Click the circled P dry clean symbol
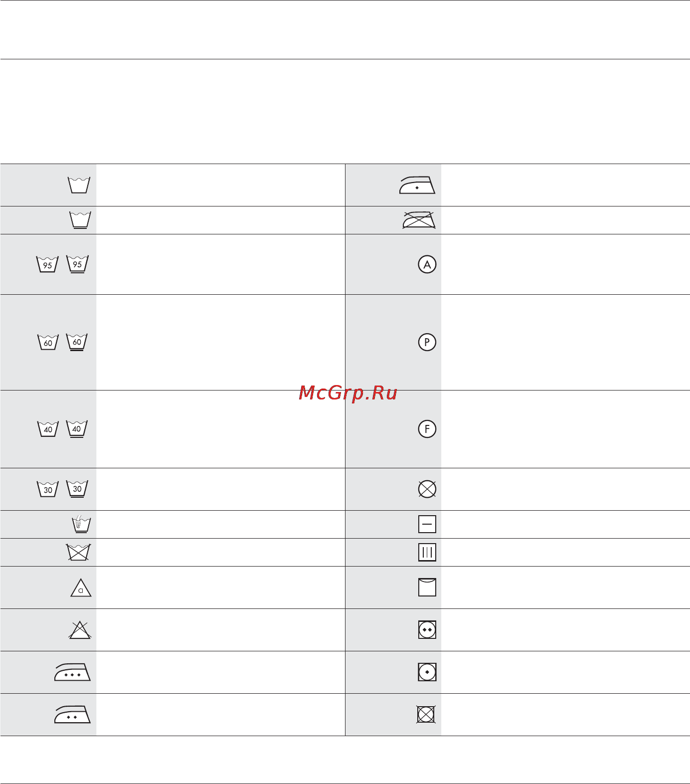 pyautogui.click(x=427, y=342)
